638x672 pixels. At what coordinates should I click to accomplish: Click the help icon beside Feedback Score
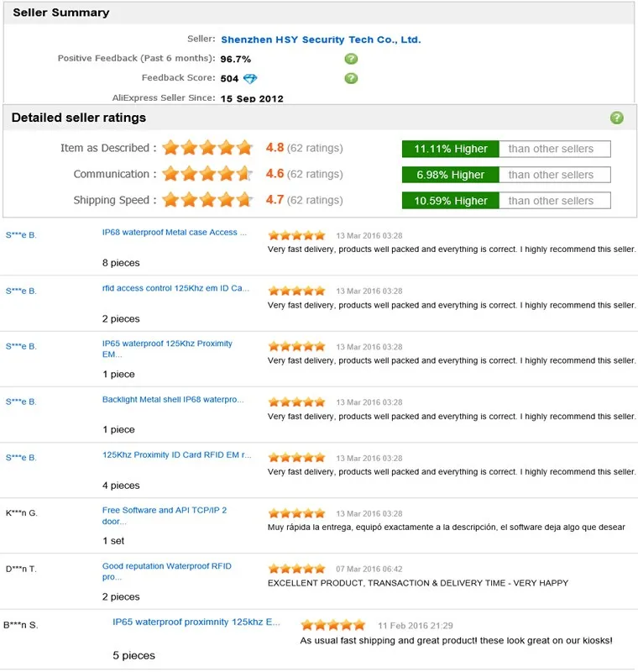tap(351, 78)
